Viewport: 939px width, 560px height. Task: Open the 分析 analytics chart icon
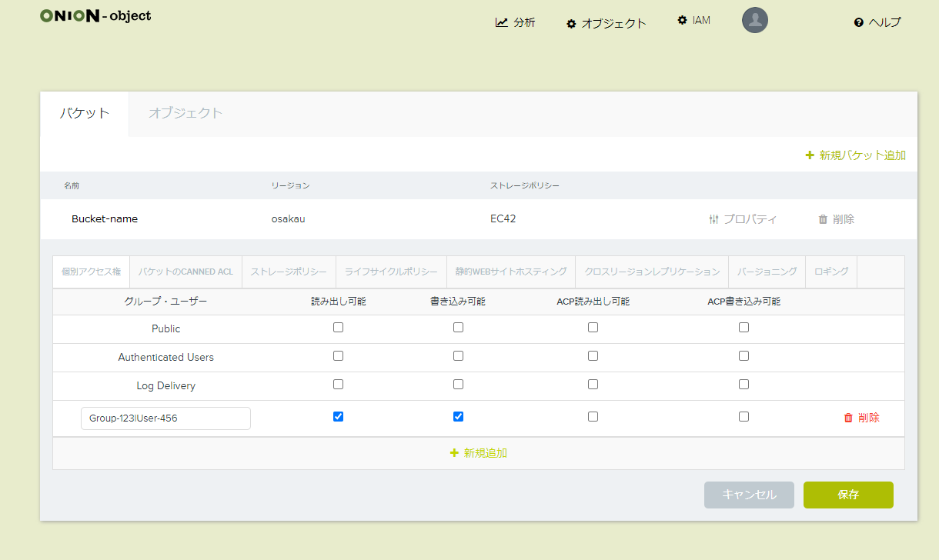click(x=502, y=22)
